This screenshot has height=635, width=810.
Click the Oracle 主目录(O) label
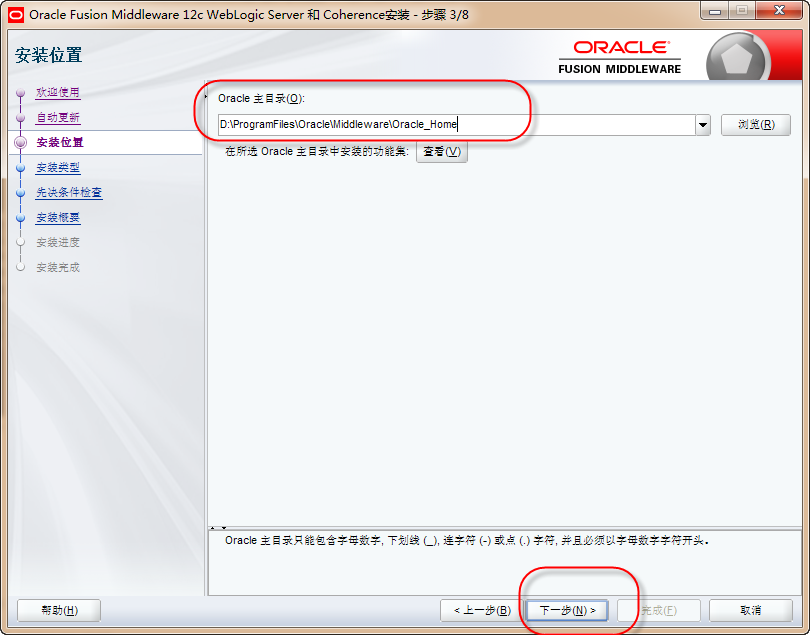(261, 98)
